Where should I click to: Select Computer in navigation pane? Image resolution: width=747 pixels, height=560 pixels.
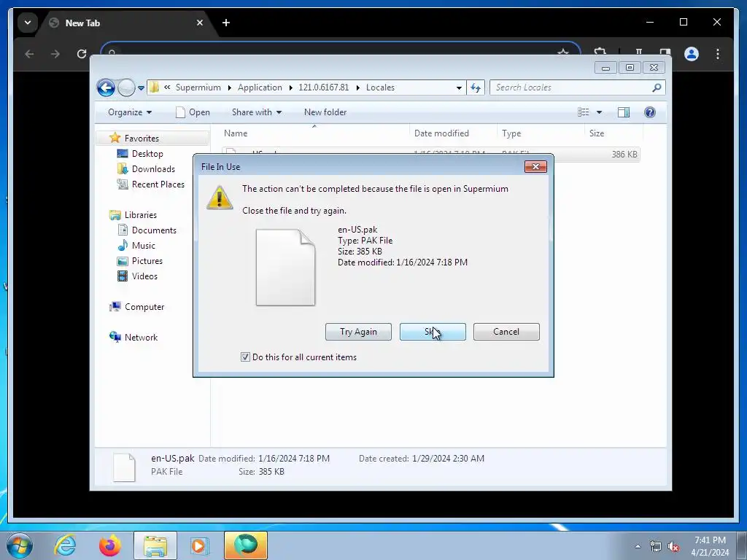pos(144,307)
